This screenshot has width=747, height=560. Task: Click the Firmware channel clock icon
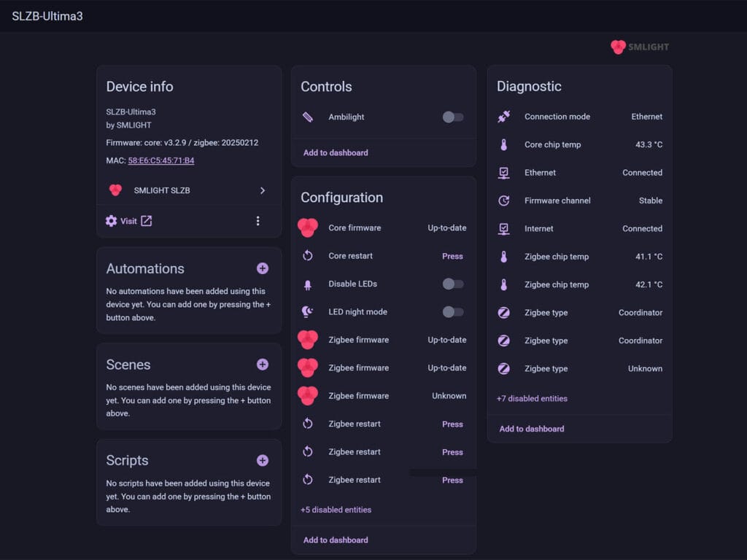[x=503, y=201]
